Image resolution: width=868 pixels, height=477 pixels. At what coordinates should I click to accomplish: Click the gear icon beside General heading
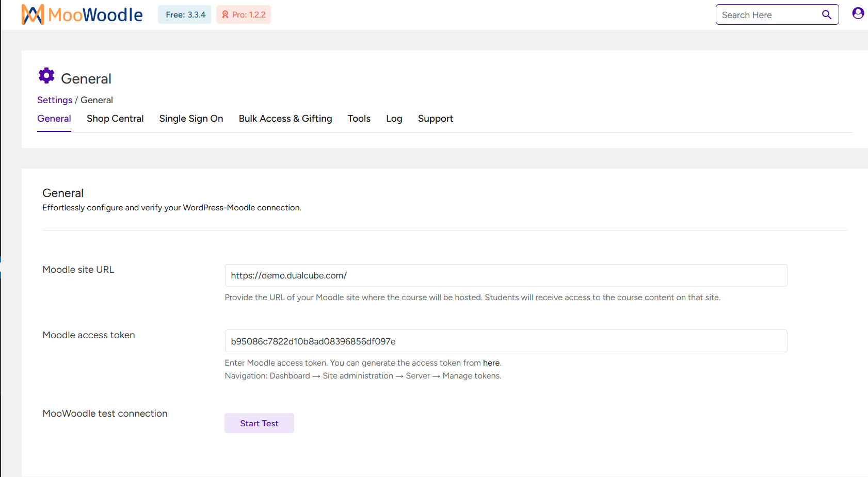click(46, 75)
